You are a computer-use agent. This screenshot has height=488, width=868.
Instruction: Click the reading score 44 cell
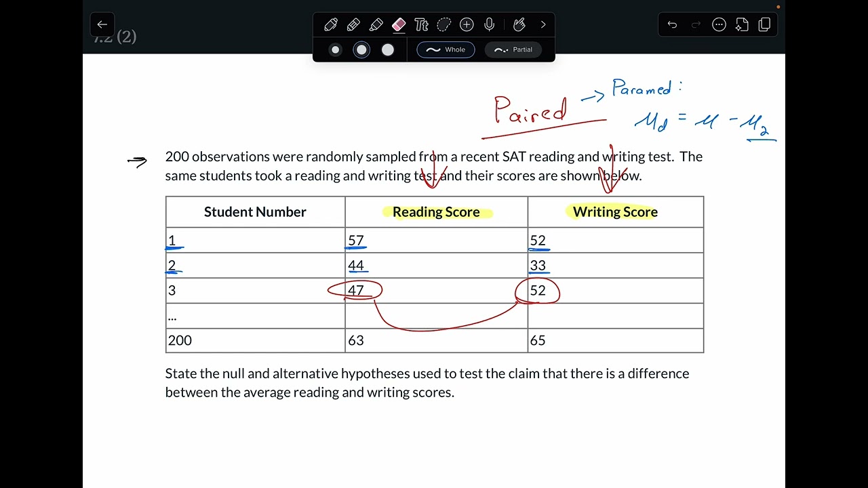(436, 266)
